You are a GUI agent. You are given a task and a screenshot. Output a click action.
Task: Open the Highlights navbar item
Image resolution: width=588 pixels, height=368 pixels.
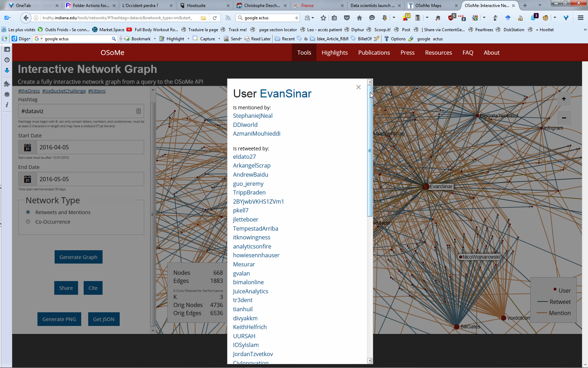pyautogui.click(x=335, y=53)
